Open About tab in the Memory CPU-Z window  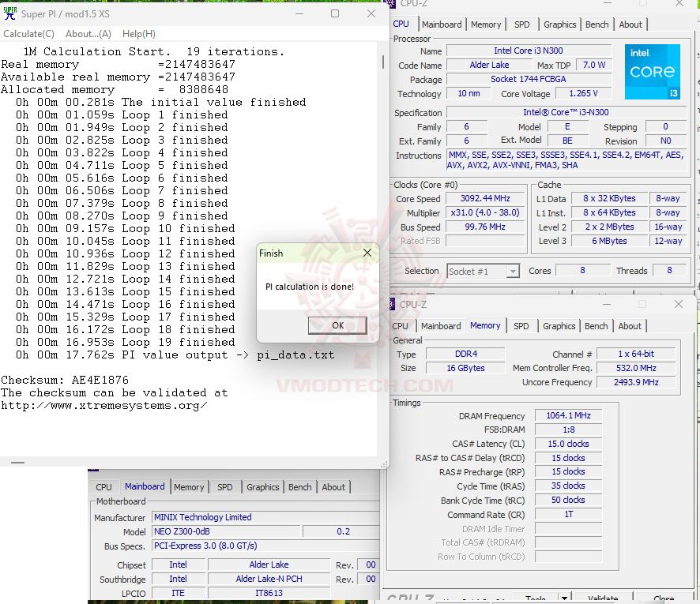click(x=630, y=326)
